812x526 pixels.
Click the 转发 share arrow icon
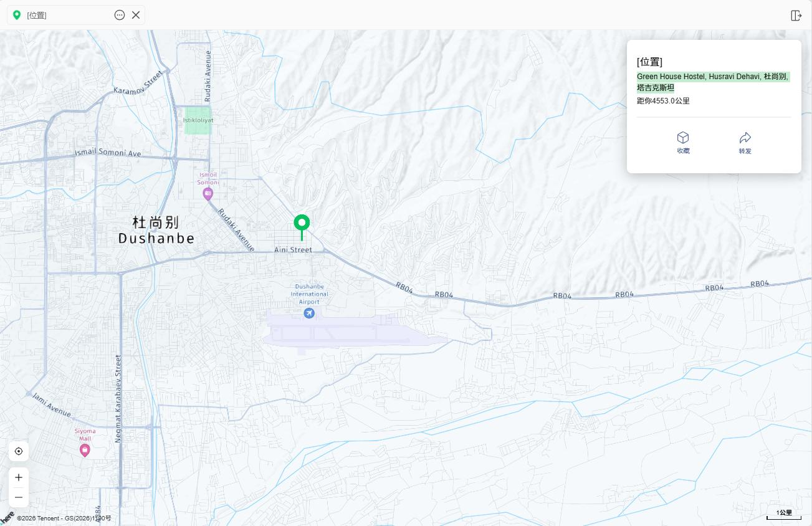(x=745, y=137)
